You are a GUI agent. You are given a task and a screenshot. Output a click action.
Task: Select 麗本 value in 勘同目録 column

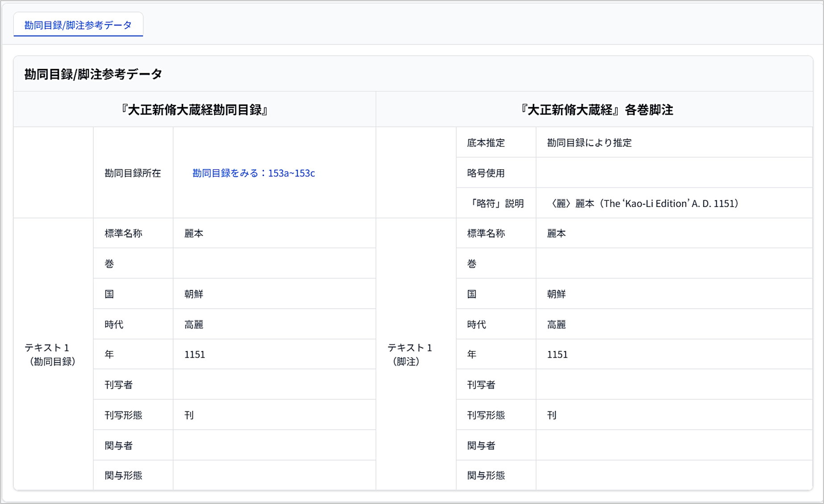(194, 233)
